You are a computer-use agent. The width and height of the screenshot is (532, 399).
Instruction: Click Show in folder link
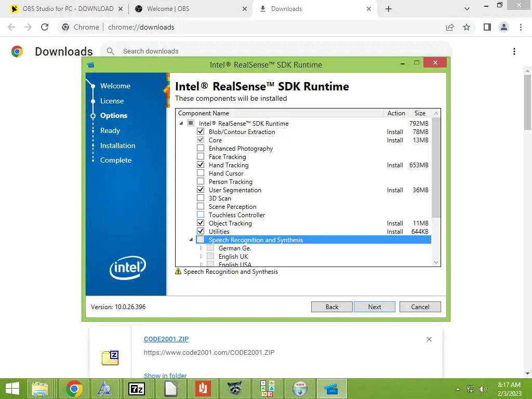coord(165,376)
